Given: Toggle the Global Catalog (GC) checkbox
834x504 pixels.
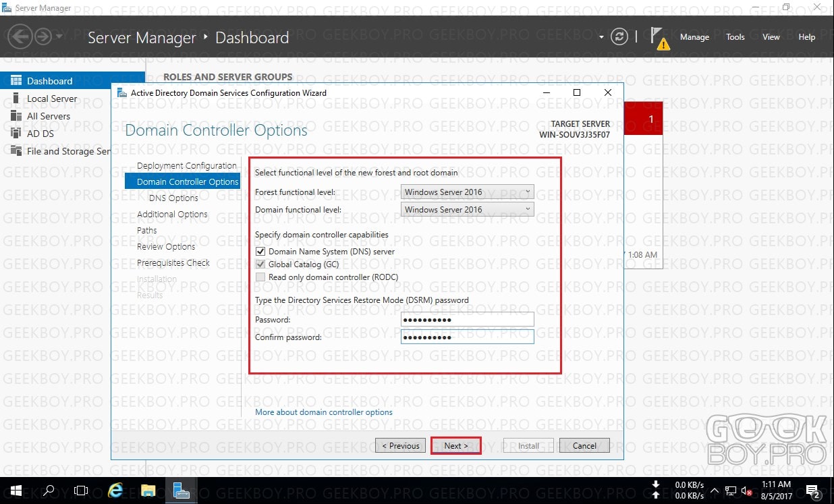Looking at the screenshot, I should click(x=260, y=264).
